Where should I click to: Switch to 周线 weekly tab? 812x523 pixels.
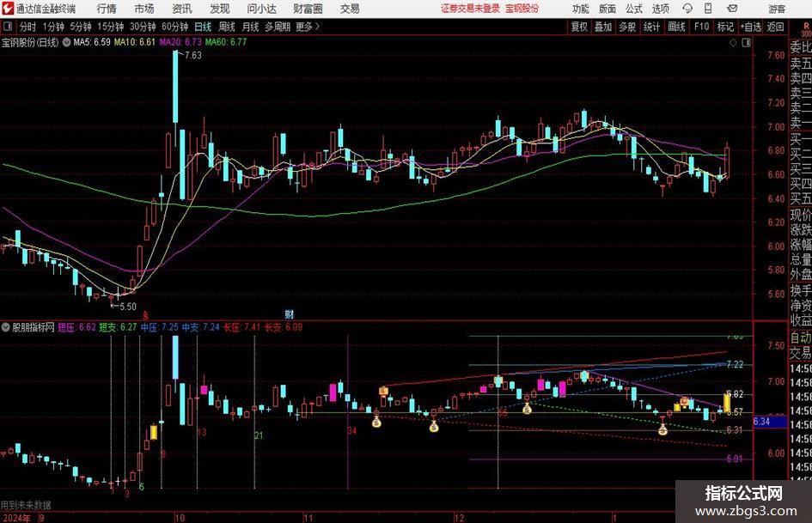[x=226, y=27]
